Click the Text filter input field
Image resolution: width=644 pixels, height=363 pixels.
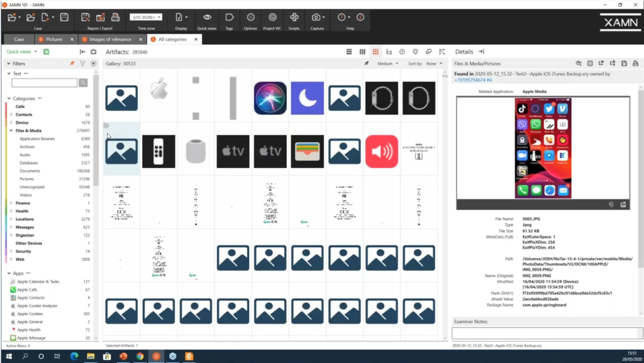click(x=45, y=83)
